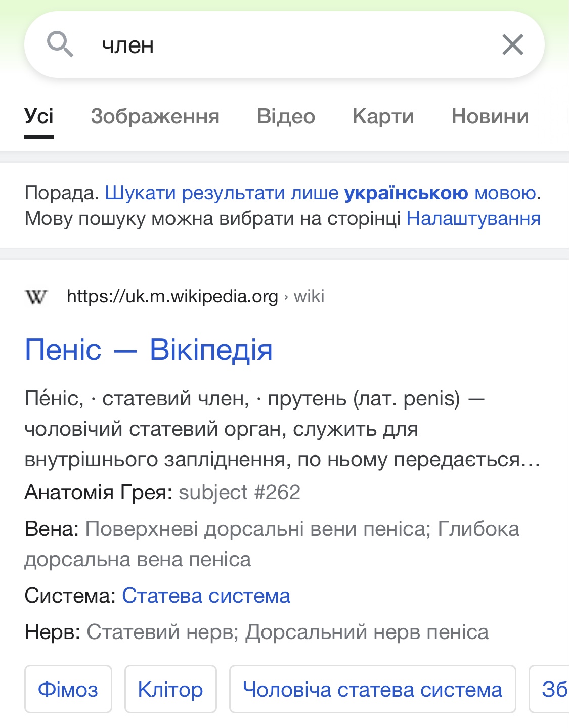Select the 'Усі' tab
This screenshot has width=569, height=728.
click(39, 117)
